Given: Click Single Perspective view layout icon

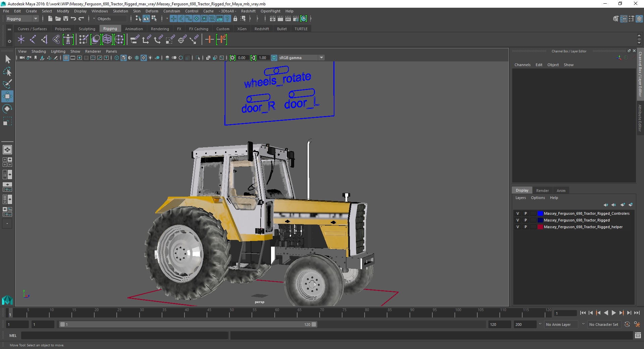Looking at the screenshot, I should click(x=7, y=150).
